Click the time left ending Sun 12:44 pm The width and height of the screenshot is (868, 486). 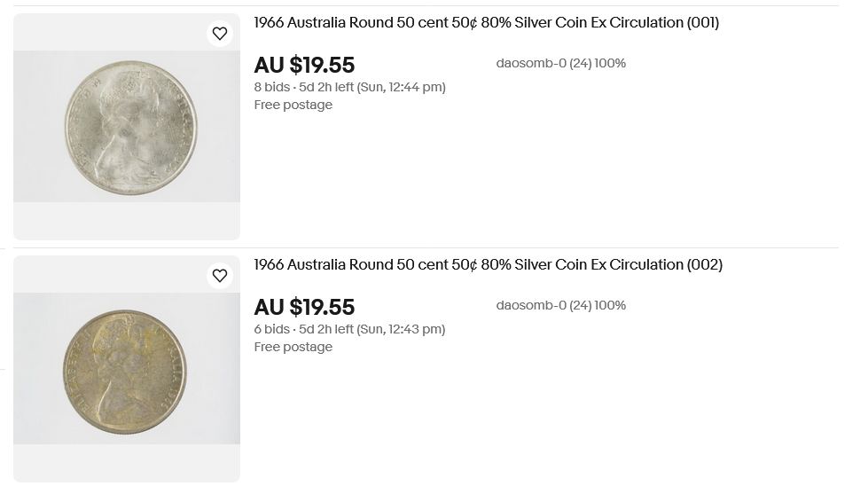click(372, 88)
